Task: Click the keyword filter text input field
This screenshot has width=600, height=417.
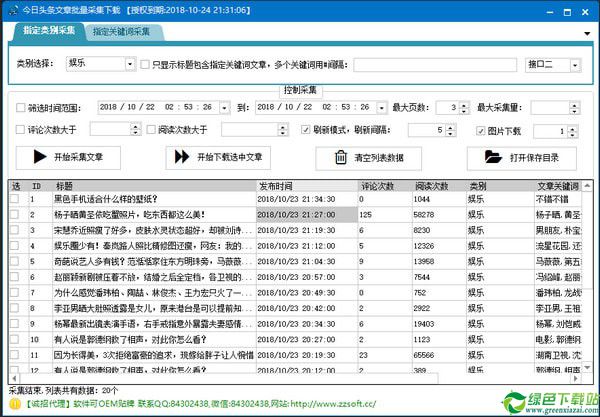Action: tap(434, 64)
